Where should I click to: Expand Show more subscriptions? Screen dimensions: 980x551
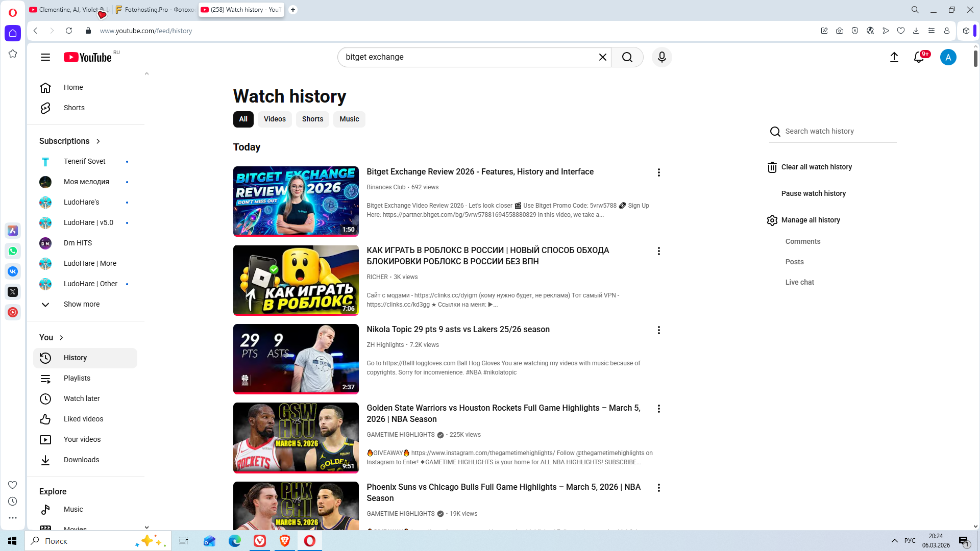point(81,304)
